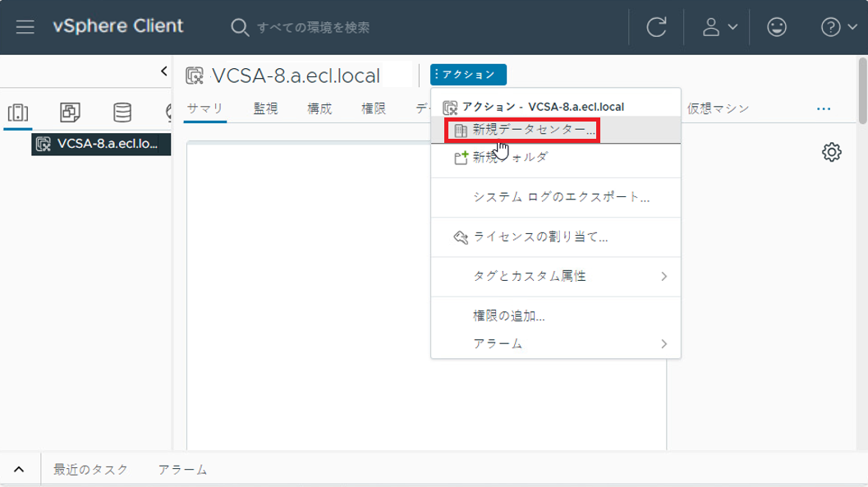Switch to the 監視 tab
This screenshot has height=487, width=868.
coord(266,108)
